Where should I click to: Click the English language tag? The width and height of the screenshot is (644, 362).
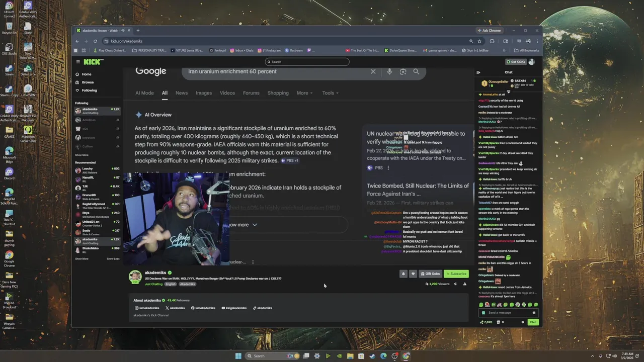point(170,284)
